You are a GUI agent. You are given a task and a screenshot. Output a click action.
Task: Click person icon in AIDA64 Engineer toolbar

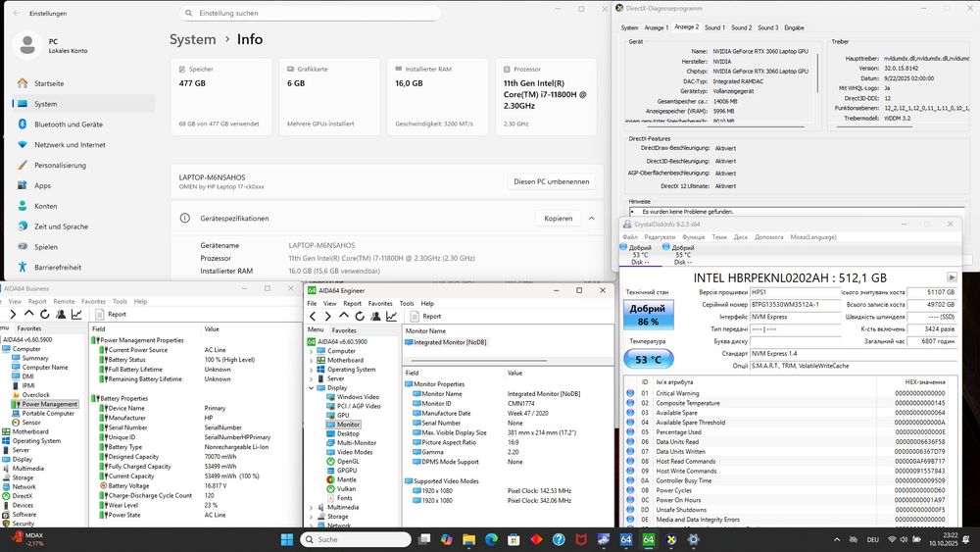point(375,317)
